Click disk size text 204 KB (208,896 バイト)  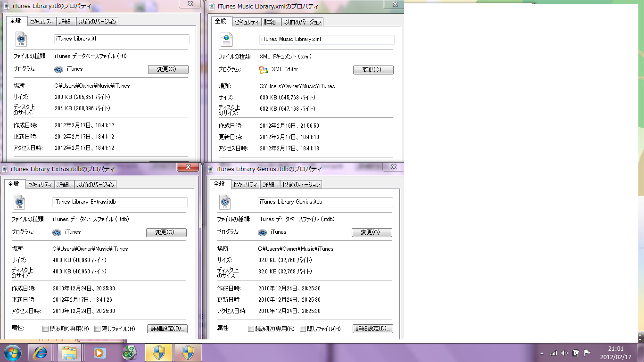point(83,108)
